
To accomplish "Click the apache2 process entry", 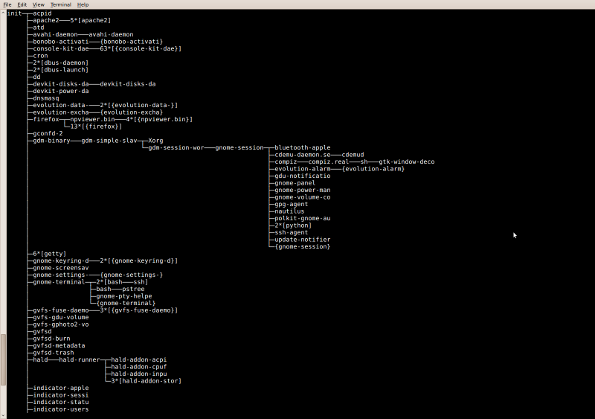I will click(46, 20).
